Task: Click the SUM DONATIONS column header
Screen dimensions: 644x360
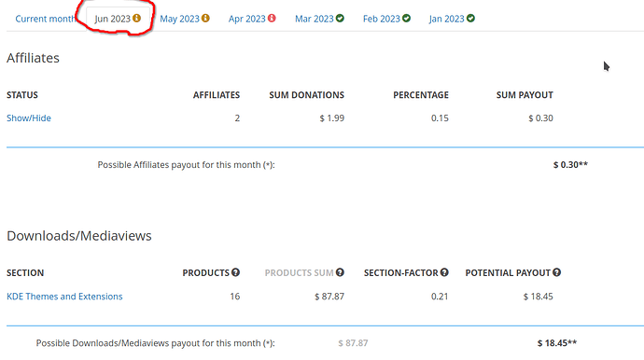Action: point(306,95)
